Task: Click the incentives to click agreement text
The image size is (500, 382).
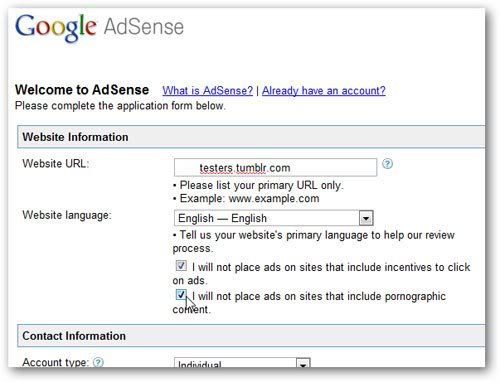Action: pos(322,274)
